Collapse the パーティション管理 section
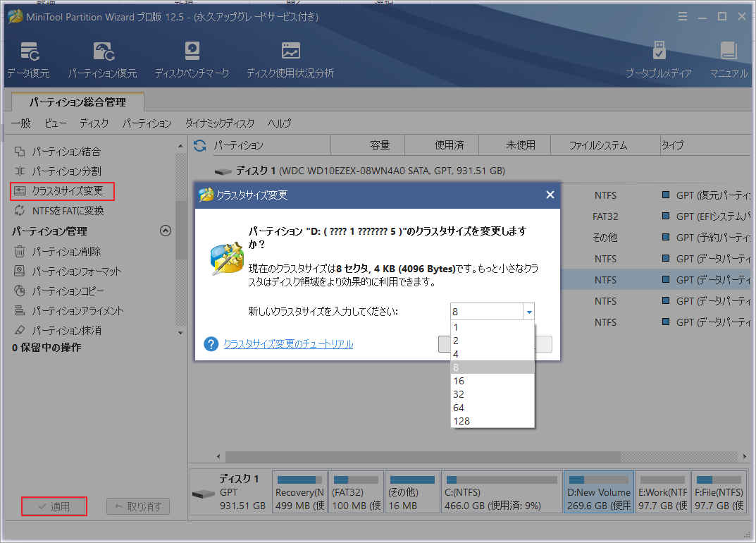This screenshot has width=756, height=543. 166,231
